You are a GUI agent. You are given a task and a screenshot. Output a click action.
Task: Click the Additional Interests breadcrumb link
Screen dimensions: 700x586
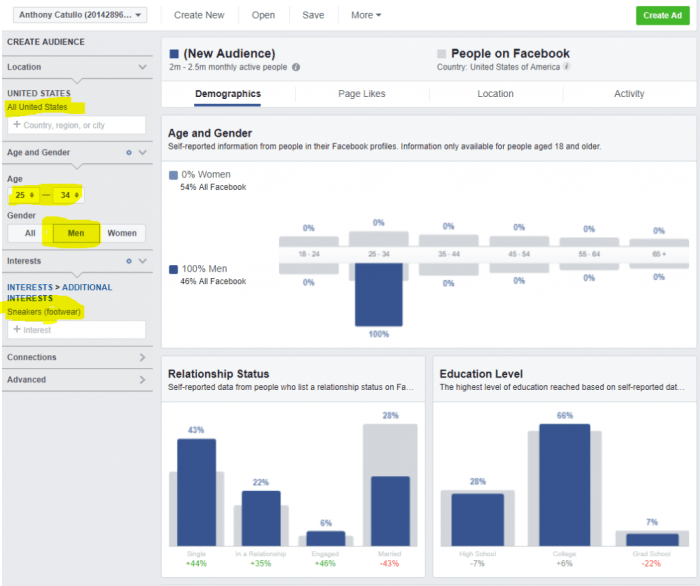coord(59,293)
